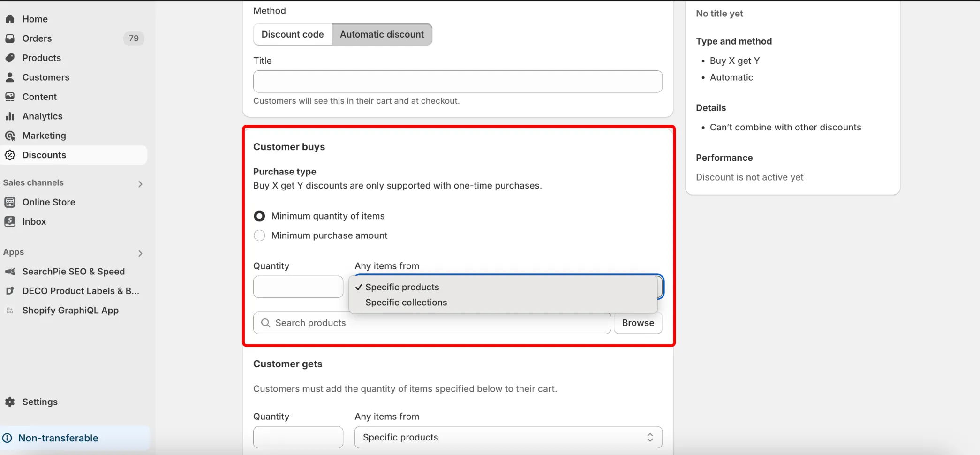
Task: Click the Search products field
Action: coord(432,323)
